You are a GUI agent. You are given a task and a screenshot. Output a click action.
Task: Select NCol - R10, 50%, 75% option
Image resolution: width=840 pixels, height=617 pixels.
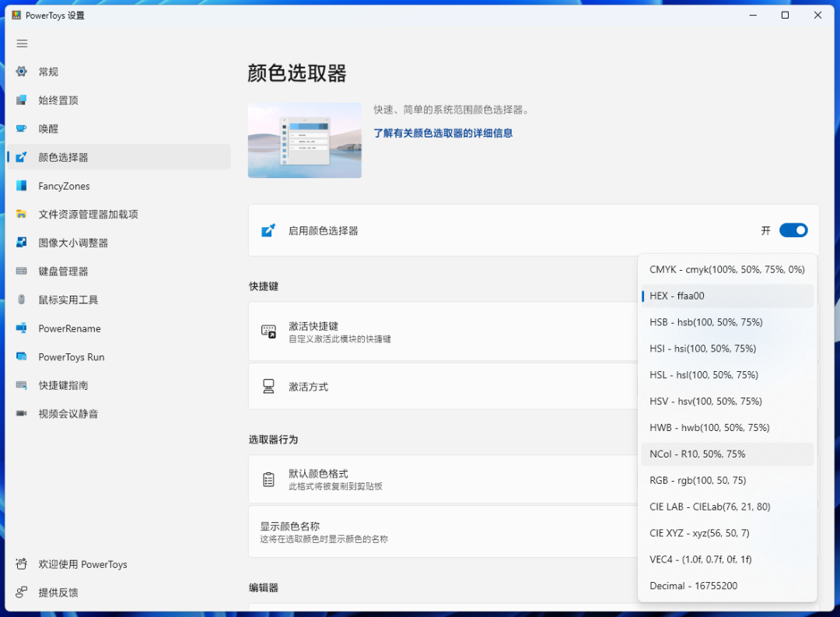coord(727,454)
